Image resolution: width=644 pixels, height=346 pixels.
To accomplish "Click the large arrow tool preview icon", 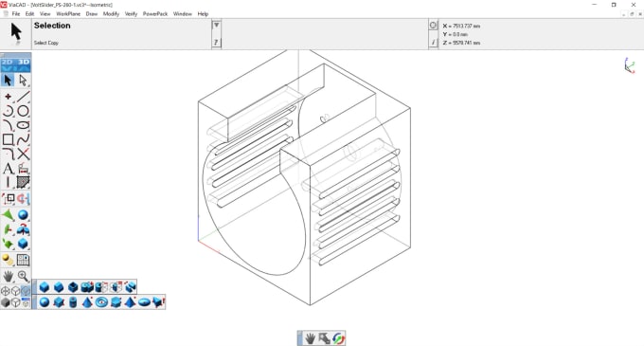I will click(x=16, y=32).
